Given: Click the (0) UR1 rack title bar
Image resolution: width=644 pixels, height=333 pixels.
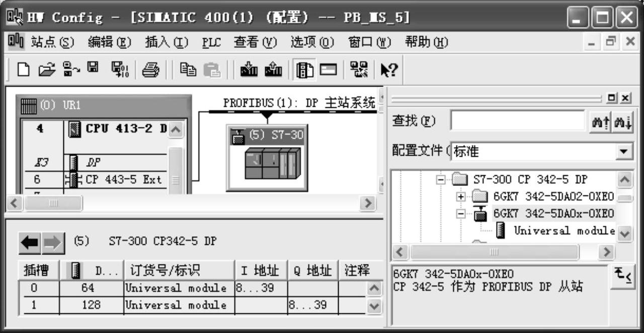Looking at the screenshot, I should [103, 106].
